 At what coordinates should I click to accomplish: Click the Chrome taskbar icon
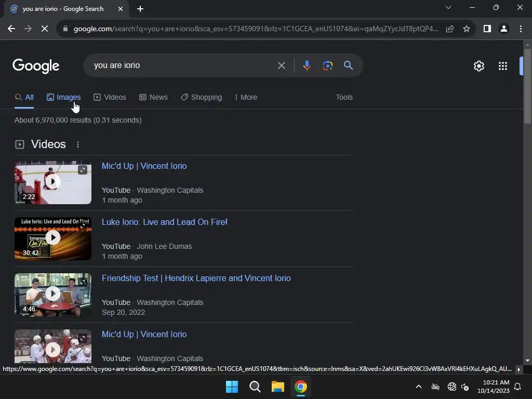tap(301, 387)
